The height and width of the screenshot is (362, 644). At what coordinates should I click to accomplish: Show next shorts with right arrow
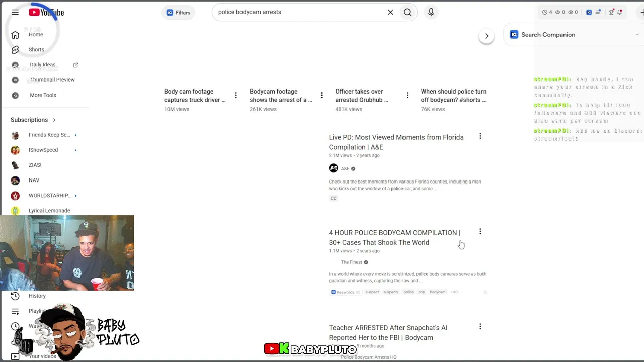[487, 36]
